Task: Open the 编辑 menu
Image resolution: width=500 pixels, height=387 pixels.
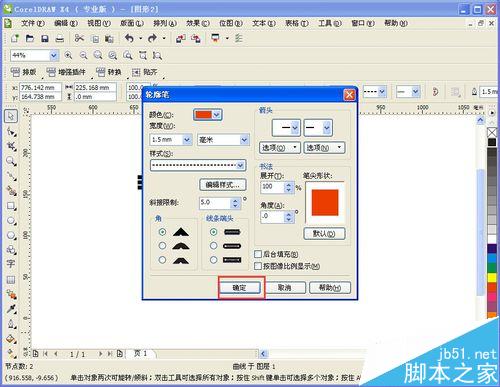Action: [x=66, y=23]
